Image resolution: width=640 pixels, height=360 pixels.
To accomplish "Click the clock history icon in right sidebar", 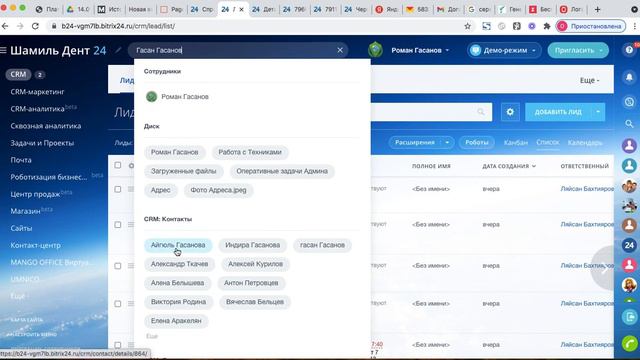I will click(x=629, y=102).
